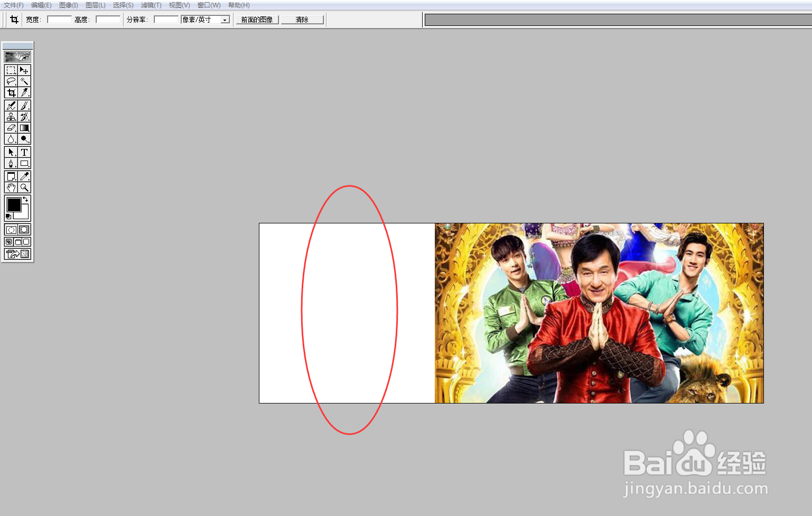This screenshot has width=812, height=516.
Task: Select the Pen tool
Action: [11, 163]
